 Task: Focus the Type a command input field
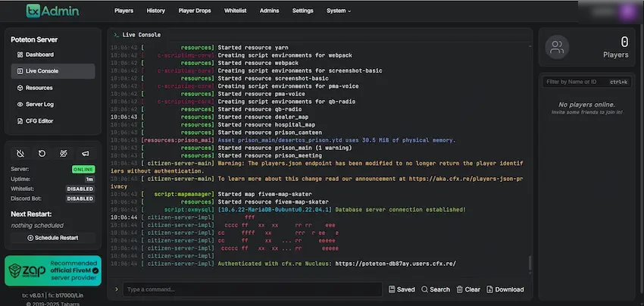pos(252,289)
